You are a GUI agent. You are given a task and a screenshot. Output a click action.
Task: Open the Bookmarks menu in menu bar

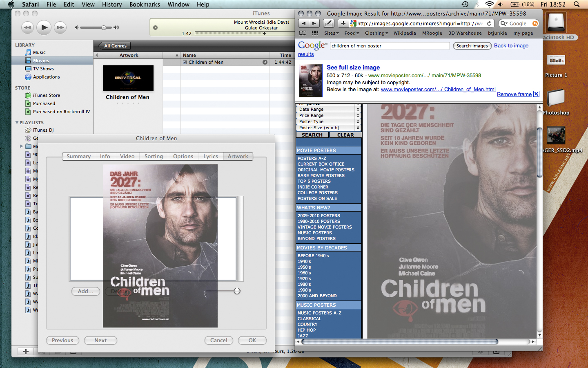coord(145,4)
